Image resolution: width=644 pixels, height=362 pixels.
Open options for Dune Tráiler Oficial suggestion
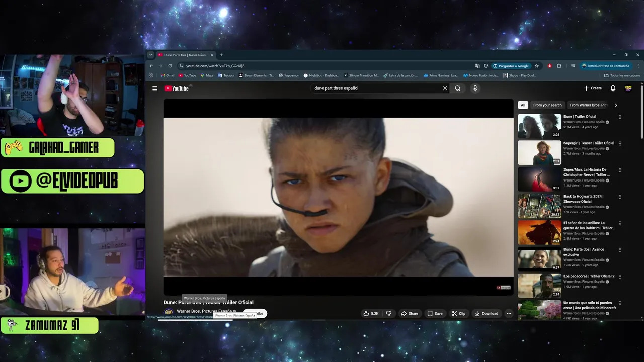coord(620,117)
